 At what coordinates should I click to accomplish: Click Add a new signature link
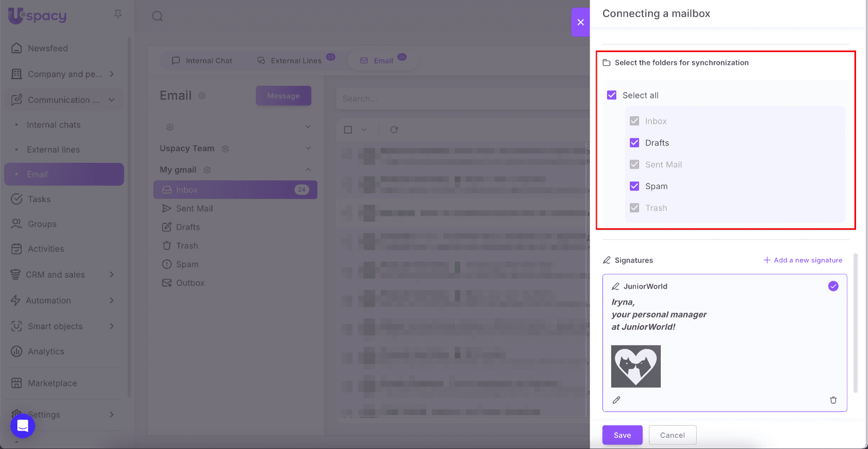(x=803, y=260)
